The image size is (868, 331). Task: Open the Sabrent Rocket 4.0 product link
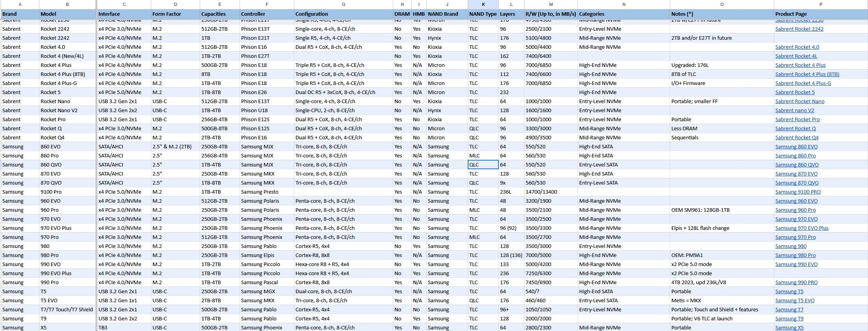coord(797,47)
